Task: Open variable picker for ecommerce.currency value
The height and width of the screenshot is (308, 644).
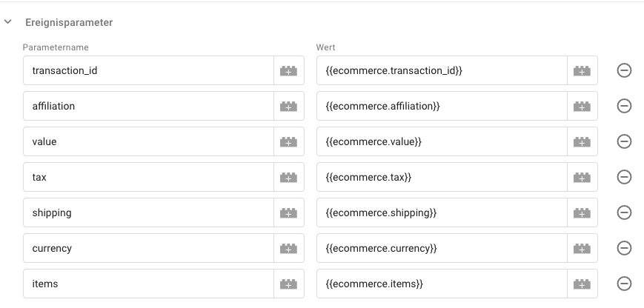Action: pos(582,248)
